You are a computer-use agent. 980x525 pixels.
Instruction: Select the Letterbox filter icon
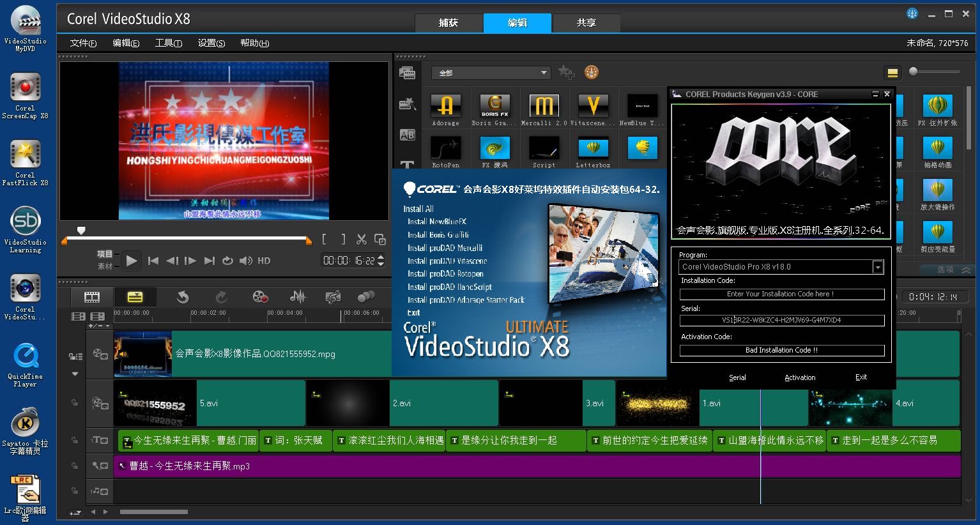(x=593, y=148)
